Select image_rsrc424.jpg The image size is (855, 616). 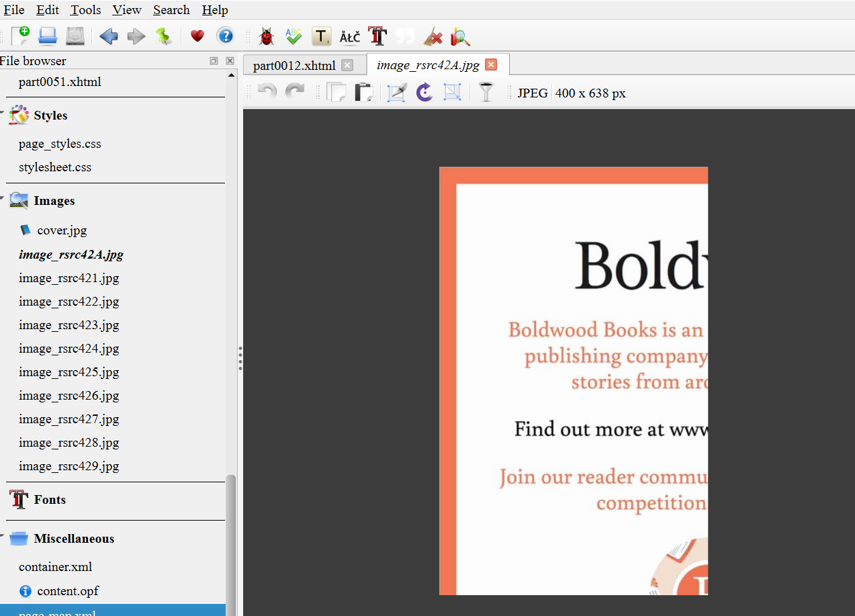coord(69,349)
